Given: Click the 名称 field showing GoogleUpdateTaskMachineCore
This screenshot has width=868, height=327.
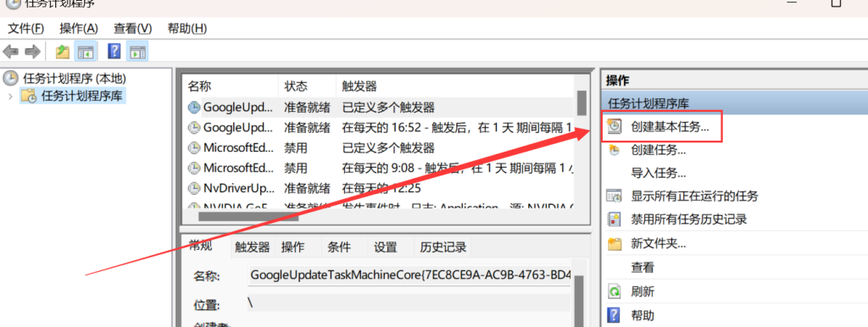Looking at the screenshot, I should point(409,275).
